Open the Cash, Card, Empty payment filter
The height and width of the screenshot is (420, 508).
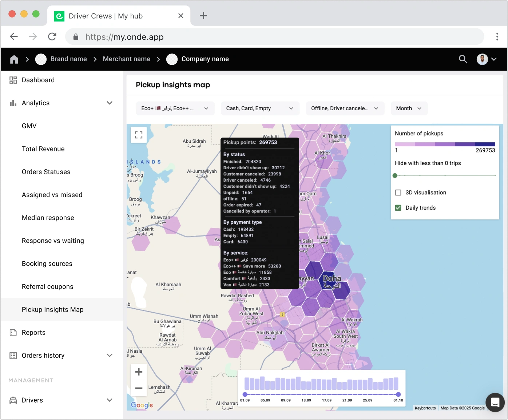(260, 108)
